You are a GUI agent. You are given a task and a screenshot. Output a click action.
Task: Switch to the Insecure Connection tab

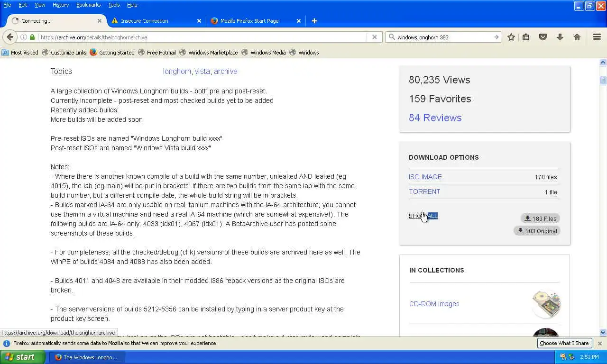(156, 21)
